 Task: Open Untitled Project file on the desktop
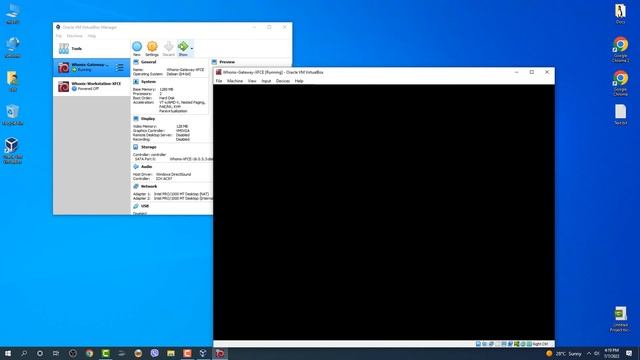[x=620, y=319]
